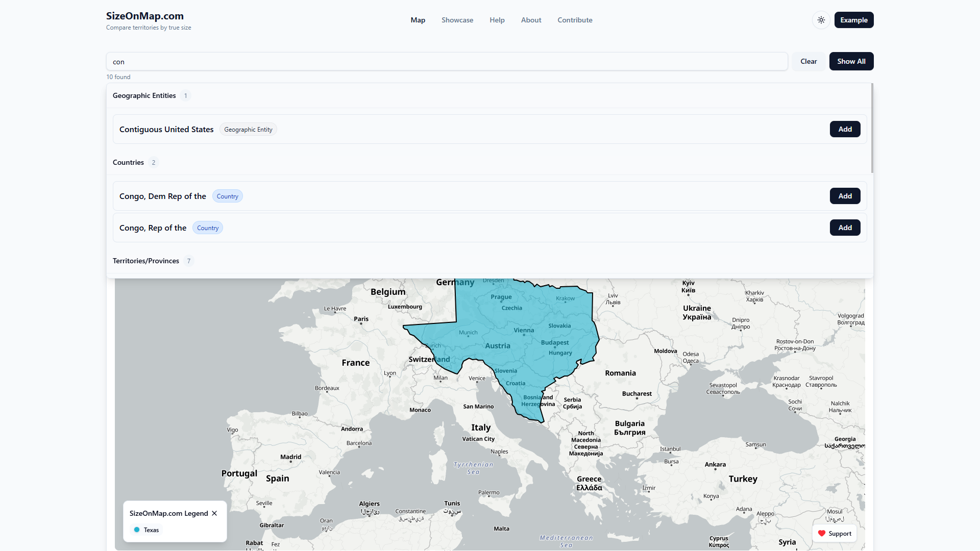Click the Texas blue color dot in the legend
Viewport: 980px width, 551px height.
click(137, 530)
